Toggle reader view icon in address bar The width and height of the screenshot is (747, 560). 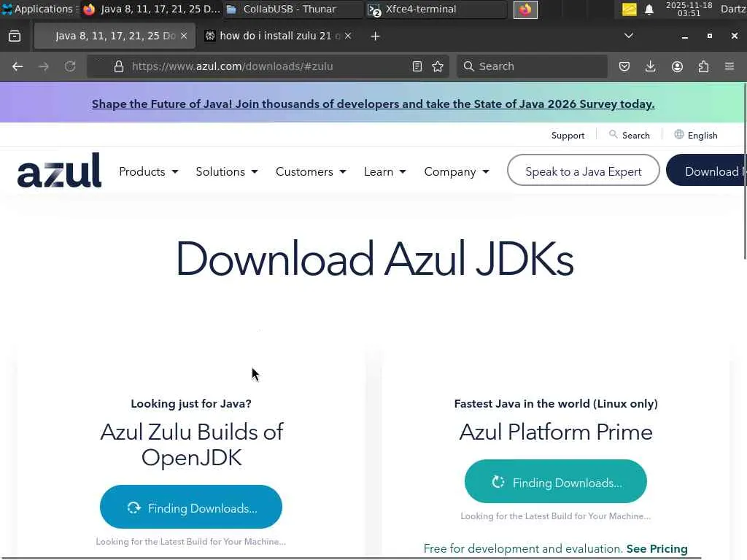pyautogui.click(x=417, y=66)
